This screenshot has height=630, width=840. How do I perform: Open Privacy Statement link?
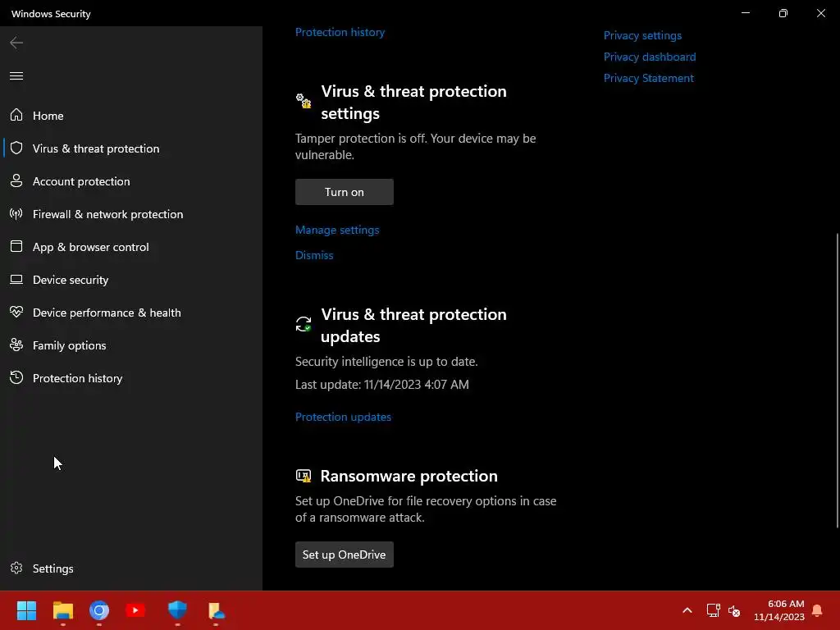click(x=648, y=78)
